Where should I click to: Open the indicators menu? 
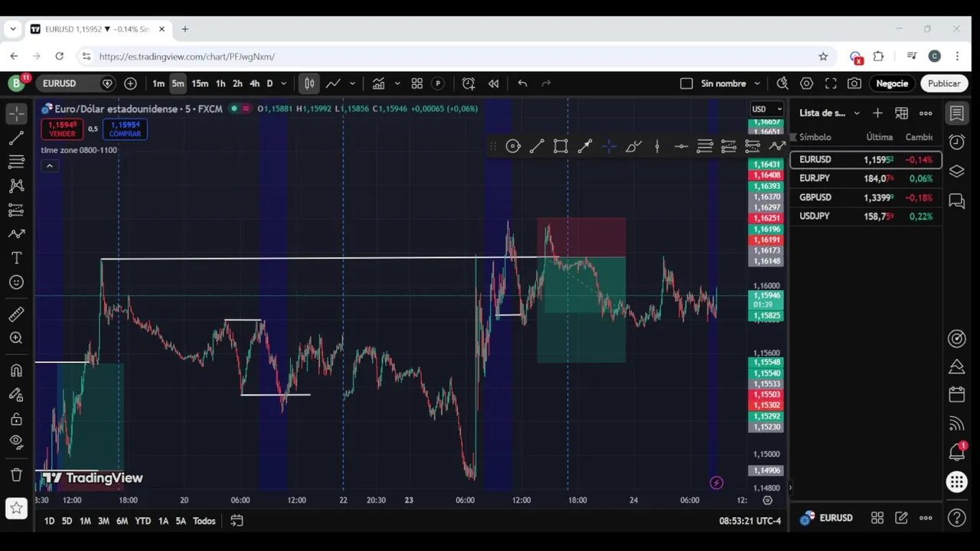click(378, 83)
